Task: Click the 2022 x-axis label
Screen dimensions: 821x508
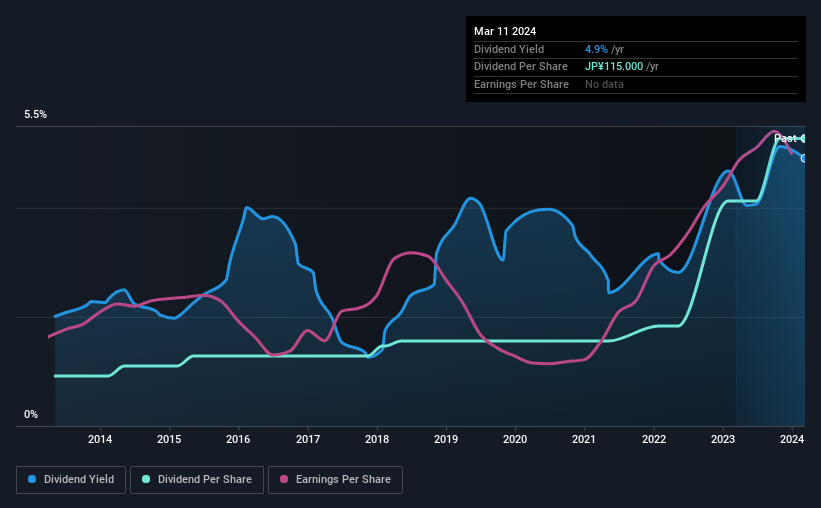Action: (654, 439)
